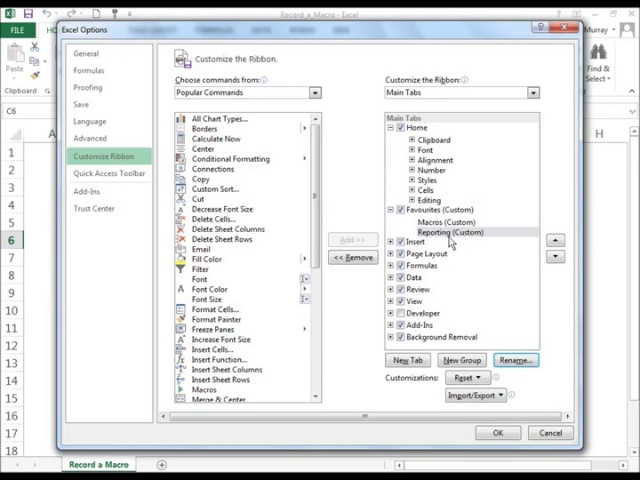640x480 pixels.
Task: Click the Find & Select binoculars icon
Action: (x=598, y=52)
